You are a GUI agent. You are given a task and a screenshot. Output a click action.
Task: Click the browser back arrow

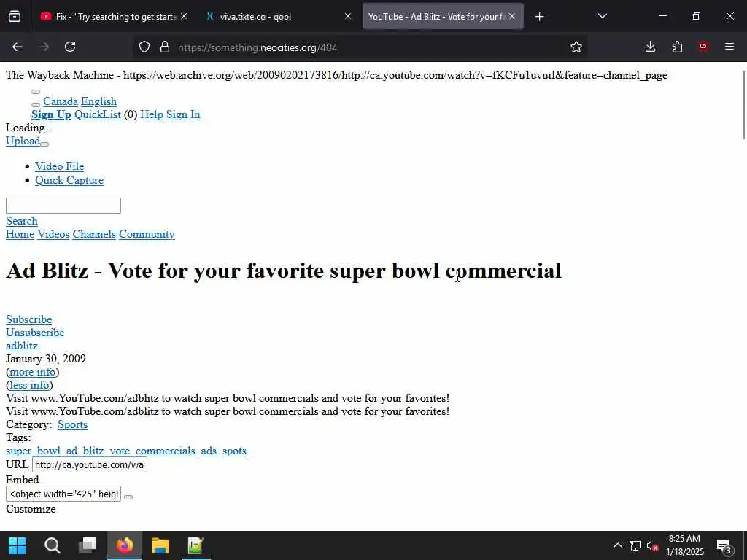(x=18, y=47)
